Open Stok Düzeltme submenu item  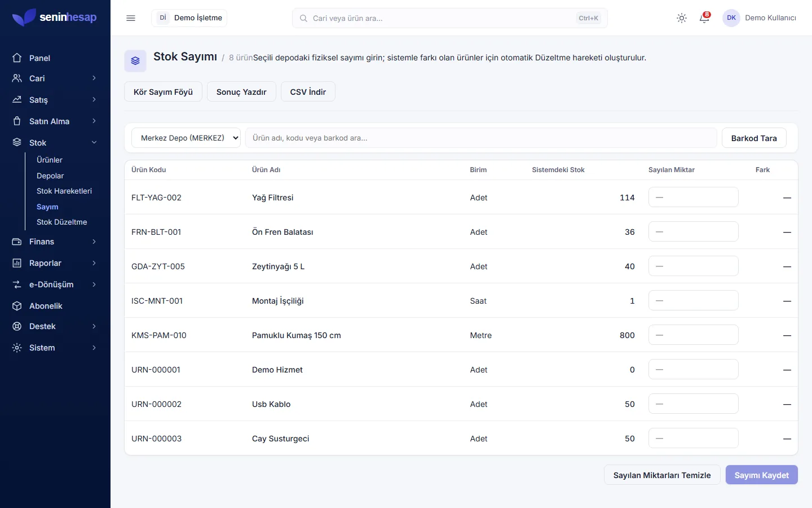pyautogui.click(x=62, y=222)
